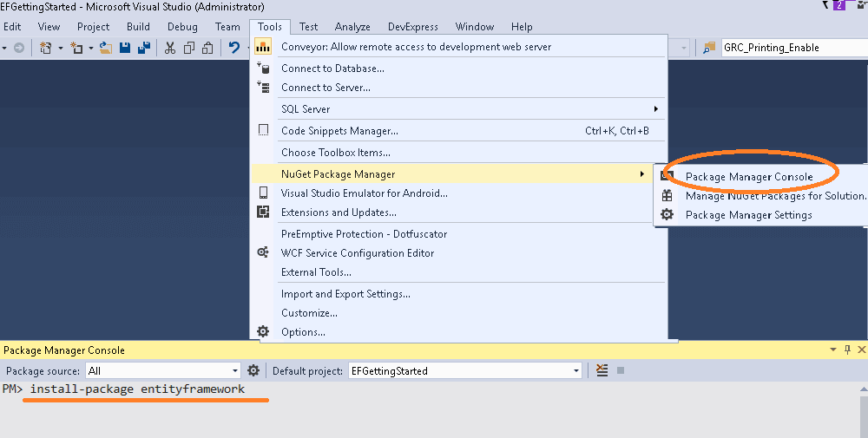
Task: Open Package Manager Console window options dropdown
Action: pos(833,350)
